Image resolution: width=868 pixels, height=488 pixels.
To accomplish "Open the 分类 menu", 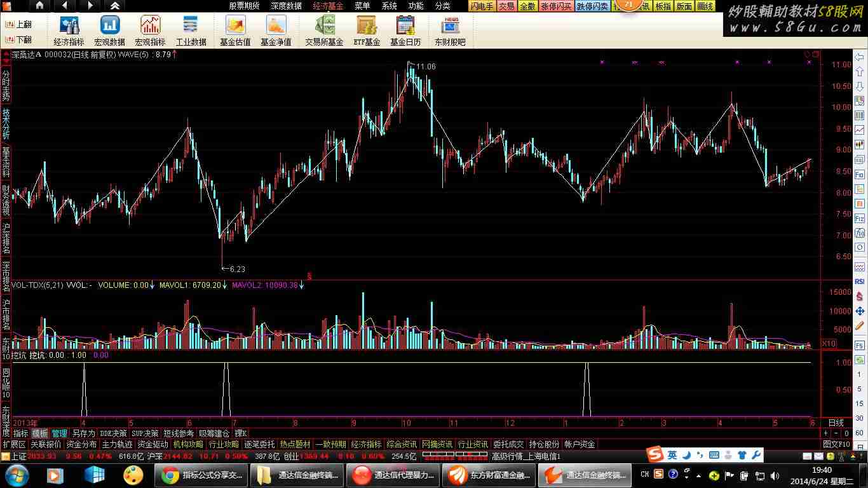I will click(443, 6).
